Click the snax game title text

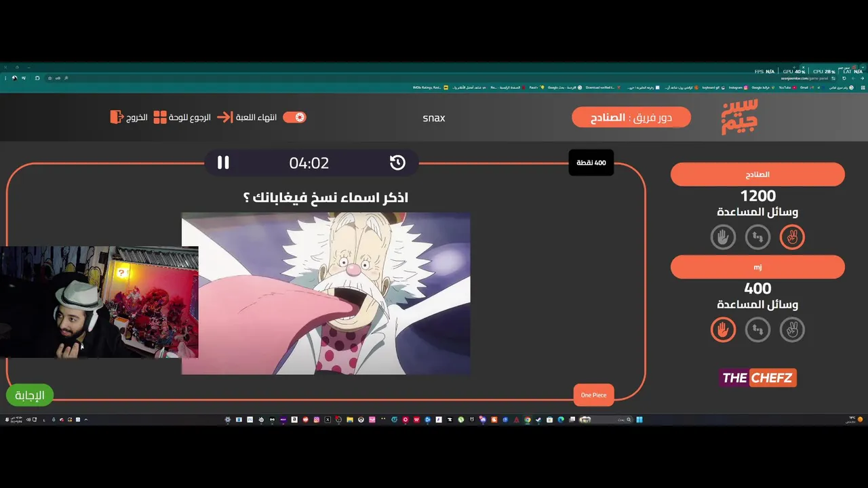click(434, 118)
